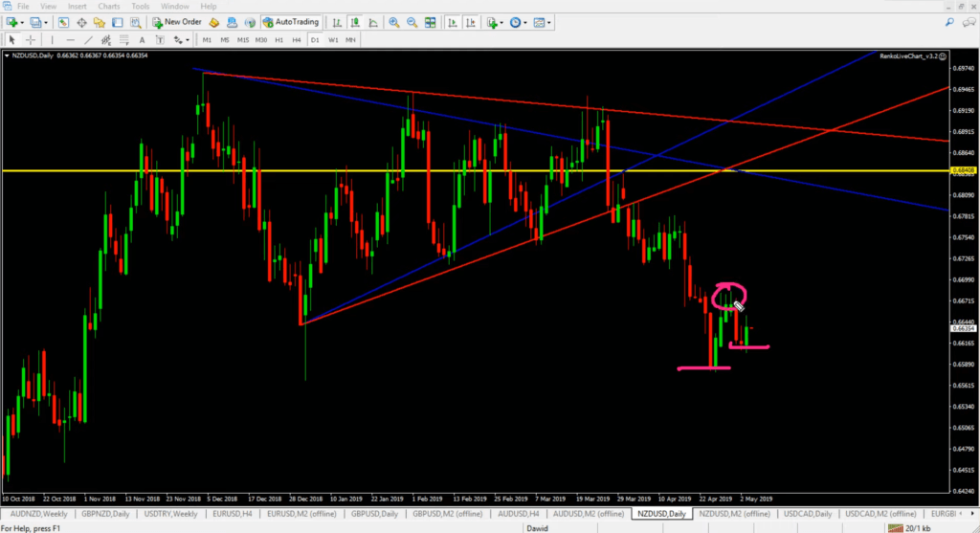
Task: Expand the new chart dropdown arrow
Action: 21,22
